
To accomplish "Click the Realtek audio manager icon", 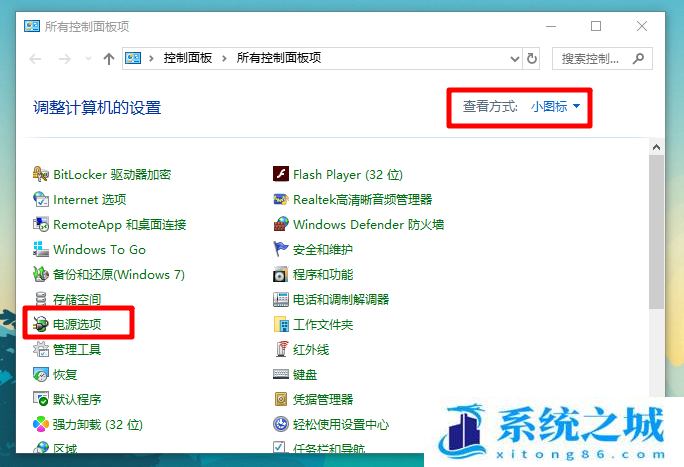I will coord(280,199).
